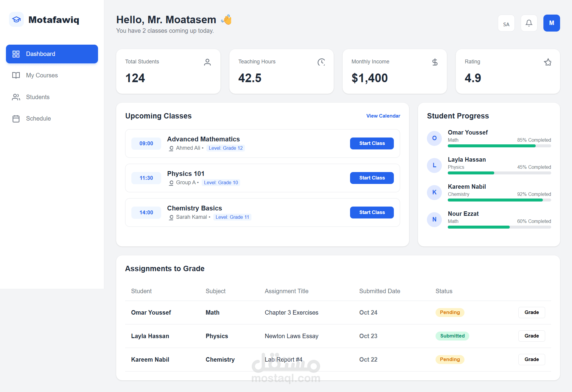
Task: Start the Advanced Mathematics class
Action: [x=372, y=143]
